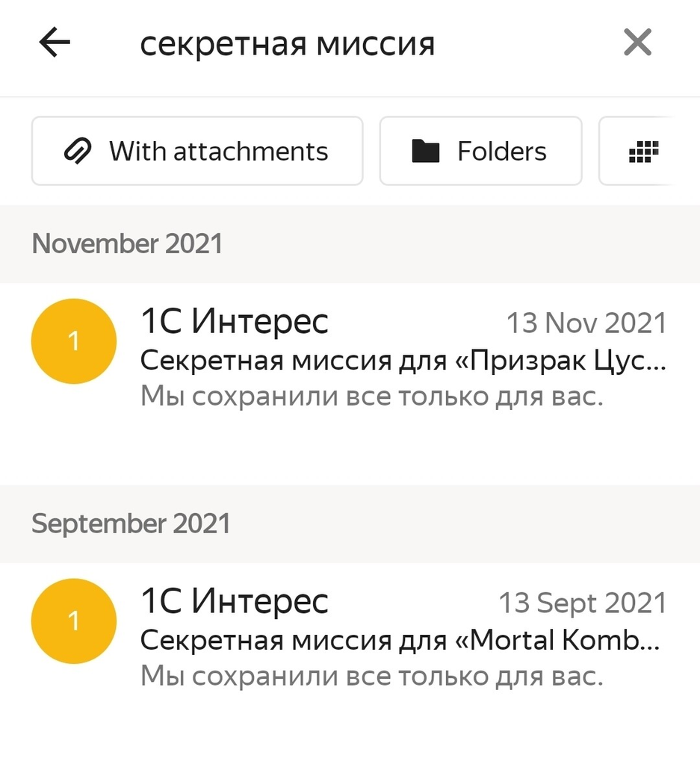Open preview text of September email

tap(371, 677)
